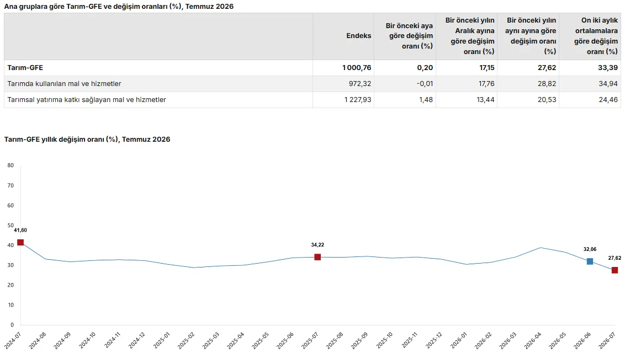Viewport: 625px width, 364px height.
Task: Click y-axis label 80
Action: coord(10,165)
